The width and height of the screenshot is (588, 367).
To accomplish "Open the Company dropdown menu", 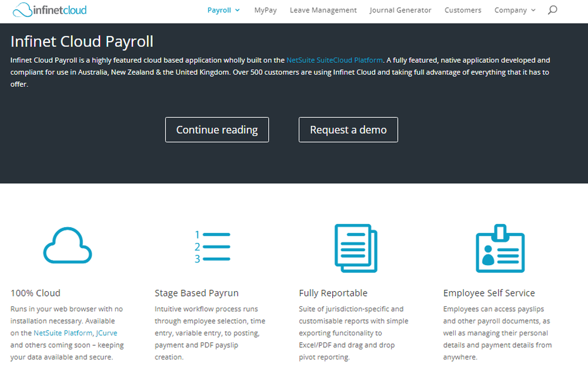I will (511, 10).
